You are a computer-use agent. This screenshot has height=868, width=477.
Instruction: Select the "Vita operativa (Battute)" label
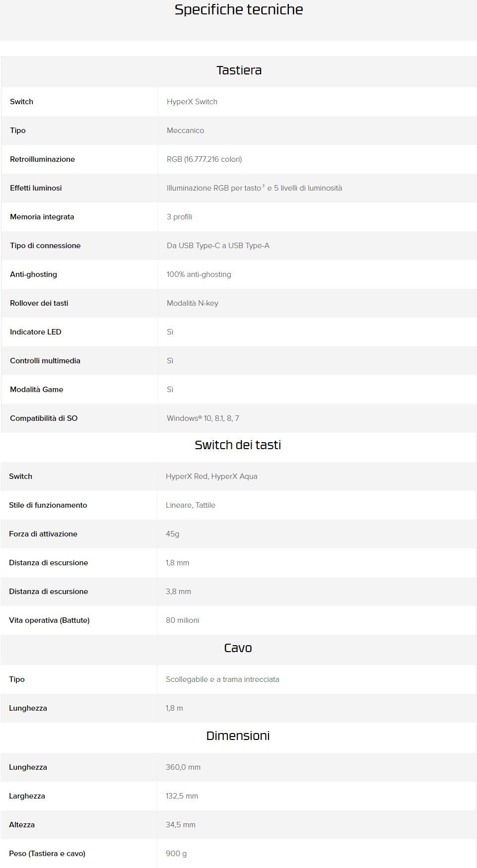pyautogui.click(x=49, y=620)
